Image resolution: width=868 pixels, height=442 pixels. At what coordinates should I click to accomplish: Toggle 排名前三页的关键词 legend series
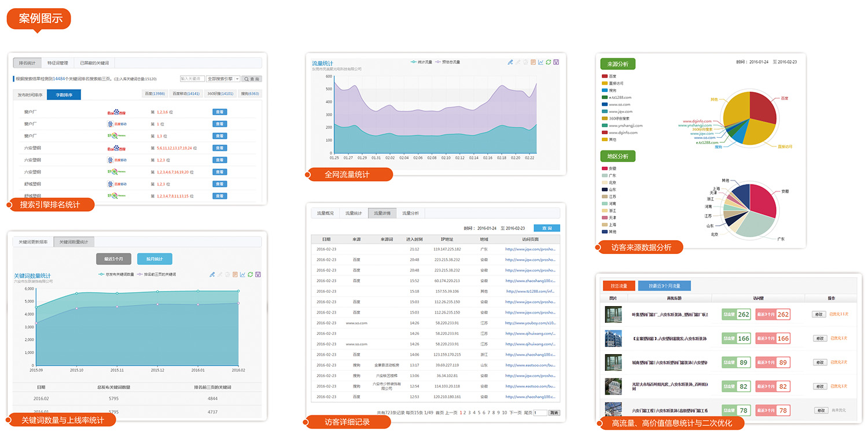(156, 274)
